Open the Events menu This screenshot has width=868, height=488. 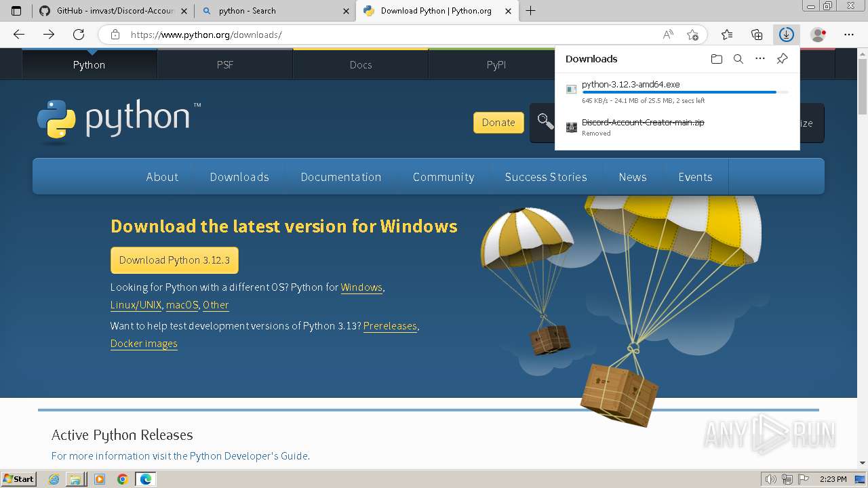click(x=695, y=177)
